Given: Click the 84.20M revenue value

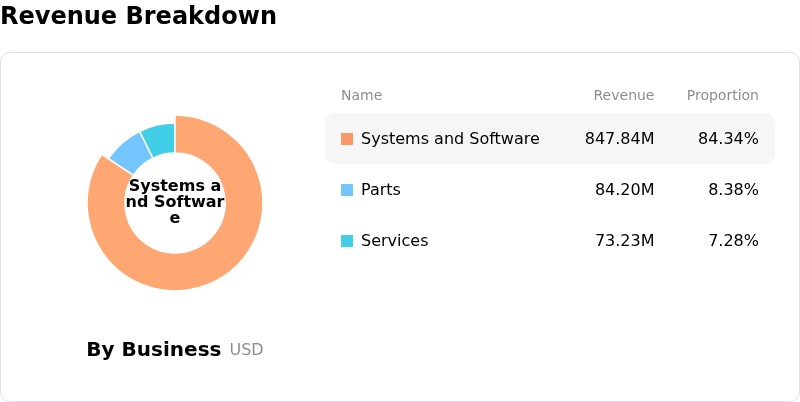Looking at the screenshot, I should coord(624,190).
